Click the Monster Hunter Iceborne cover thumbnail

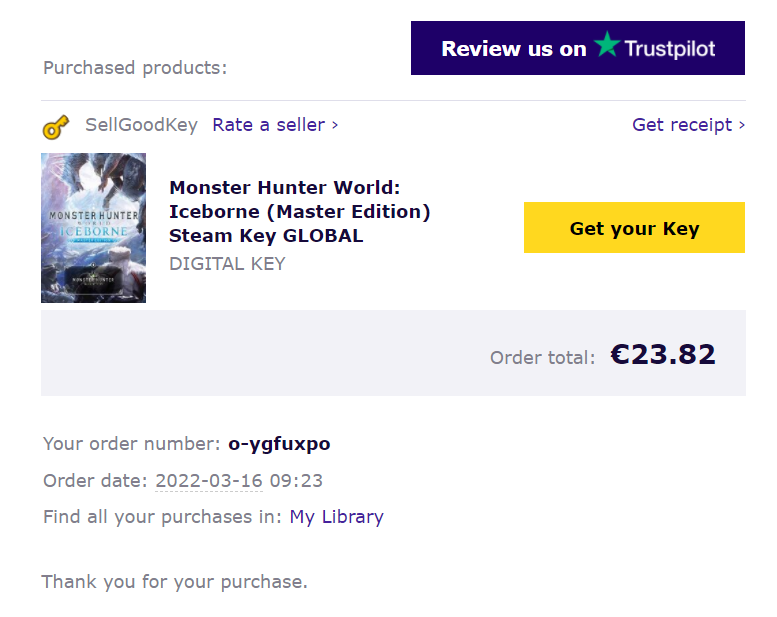tap(93, 228)
